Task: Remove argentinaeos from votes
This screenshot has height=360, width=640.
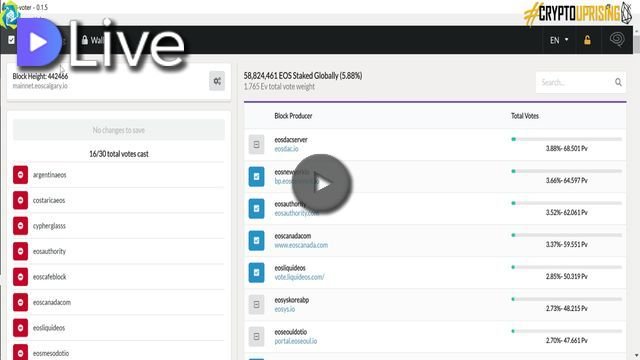Action: coord(20,175)
